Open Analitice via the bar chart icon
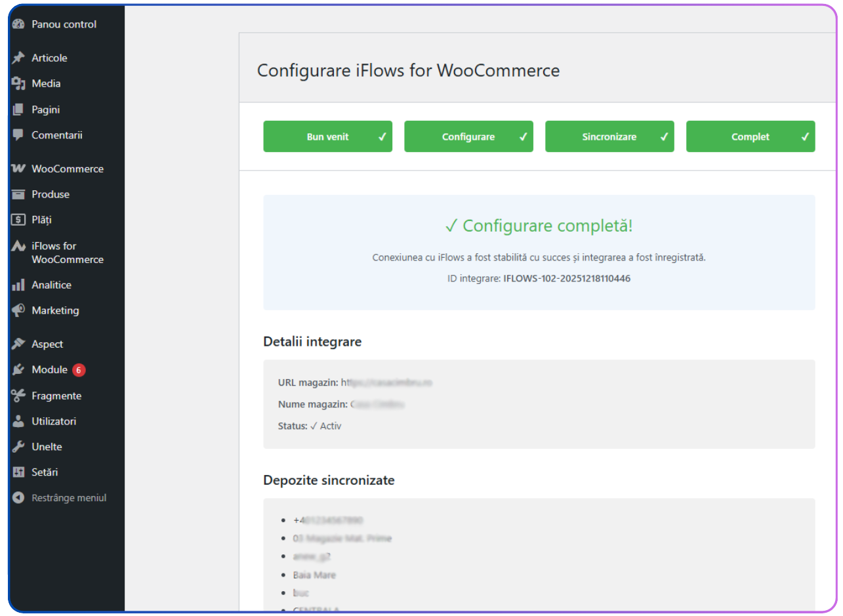The width and height of the screenshot is (843, 616). (19, 285)
